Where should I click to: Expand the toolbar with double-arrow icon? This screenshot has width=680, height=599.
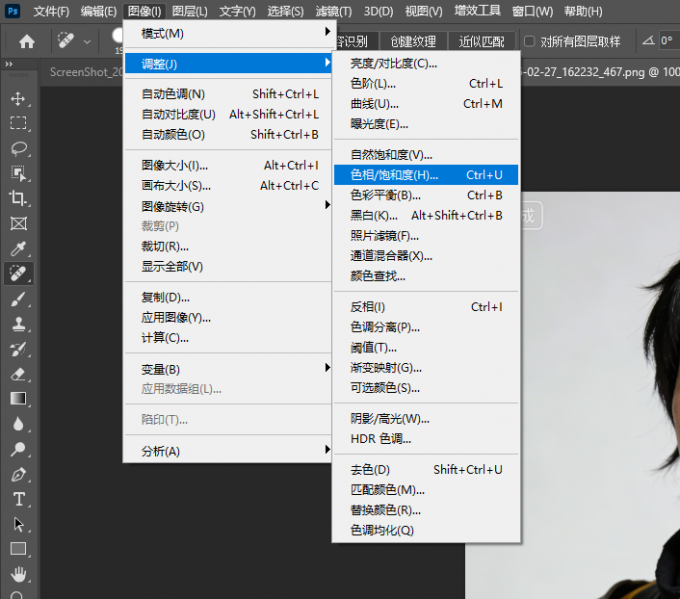point(9,64)
